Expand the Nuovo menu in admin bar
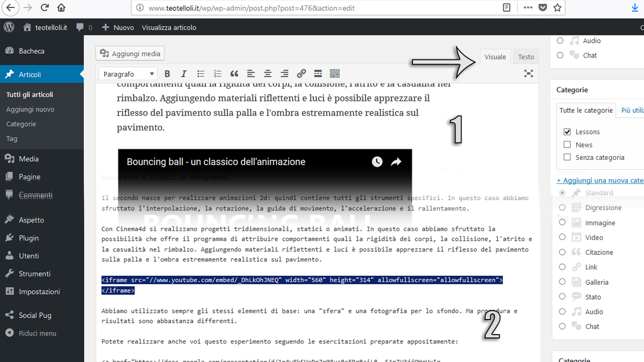644x362 pixels. coord(118,27)
